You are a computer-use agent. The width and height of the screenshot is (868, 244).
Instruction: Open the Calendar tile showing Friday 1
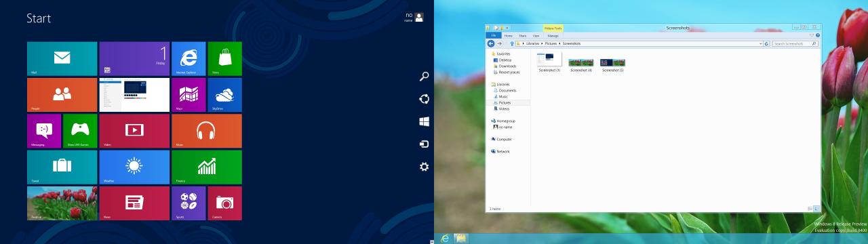(x=134, y=58)
